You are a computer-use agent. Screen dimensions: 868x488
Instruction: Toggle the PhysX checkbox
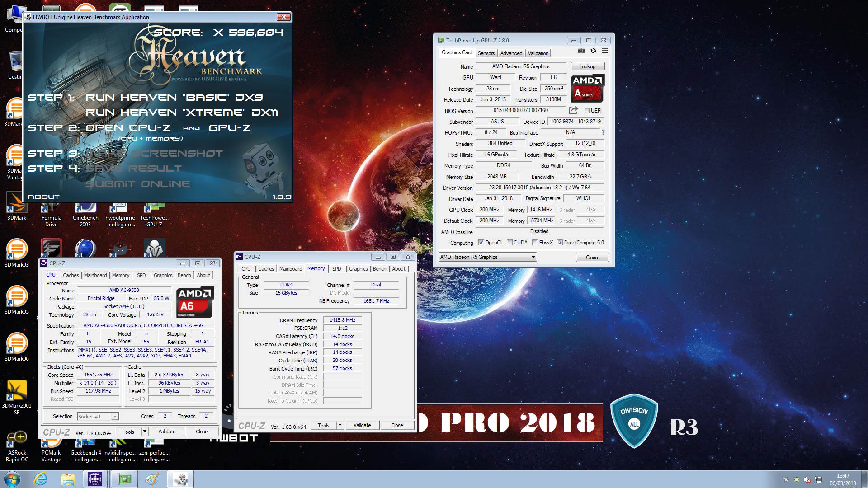click(535, 243)
